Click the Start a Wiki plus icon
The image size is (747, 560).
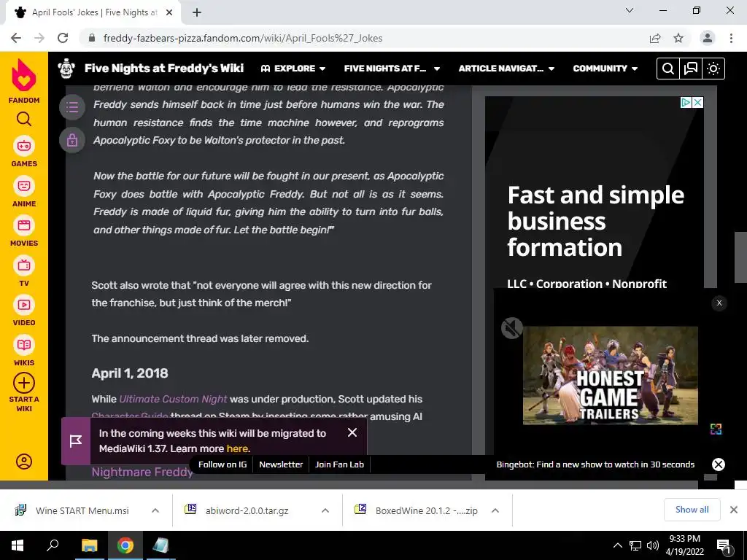click(x=24, y=383)
